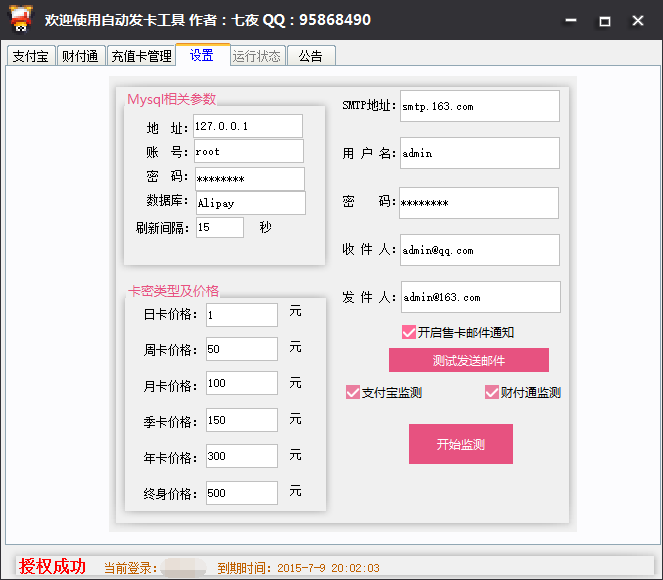663x580 pixels.
Task: Select the 设置 tab
Action: click(x=203, y=55)
